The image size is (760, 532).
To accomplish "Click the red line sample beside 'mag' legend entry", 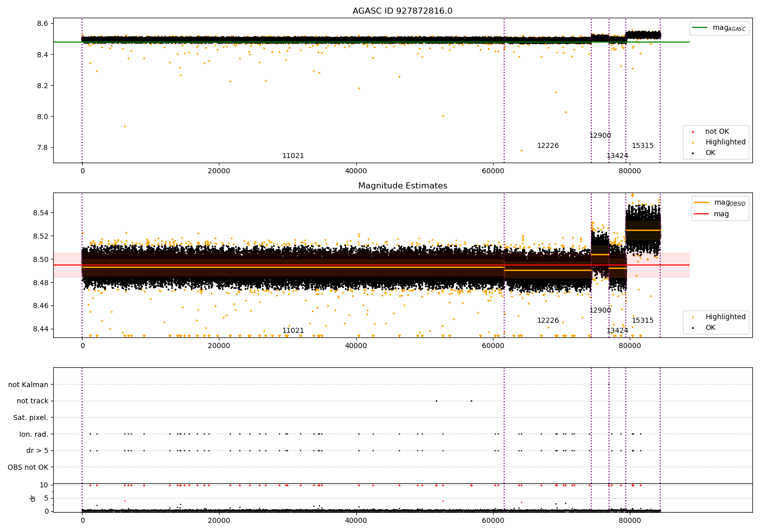I will point(701,214).
